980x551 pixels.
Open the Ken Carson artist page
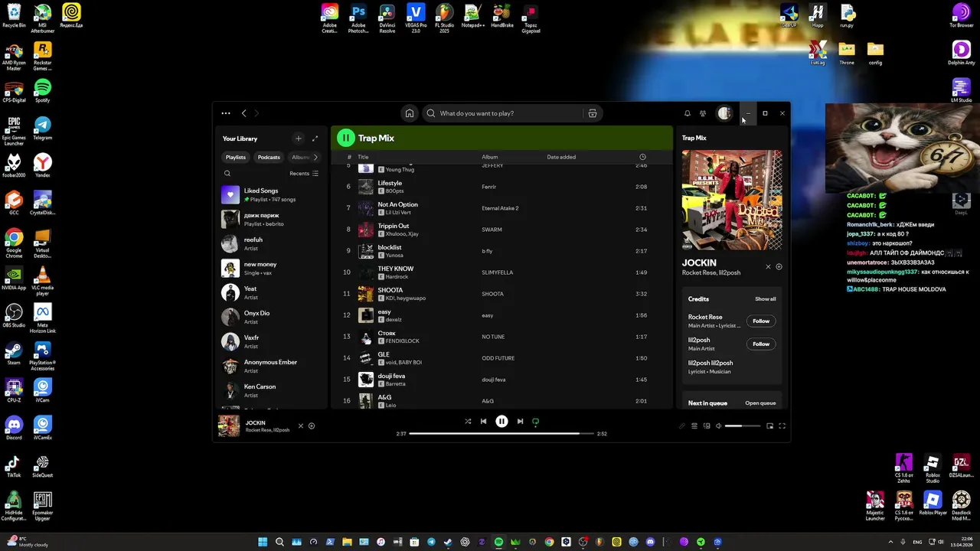(x=271, y=390)
